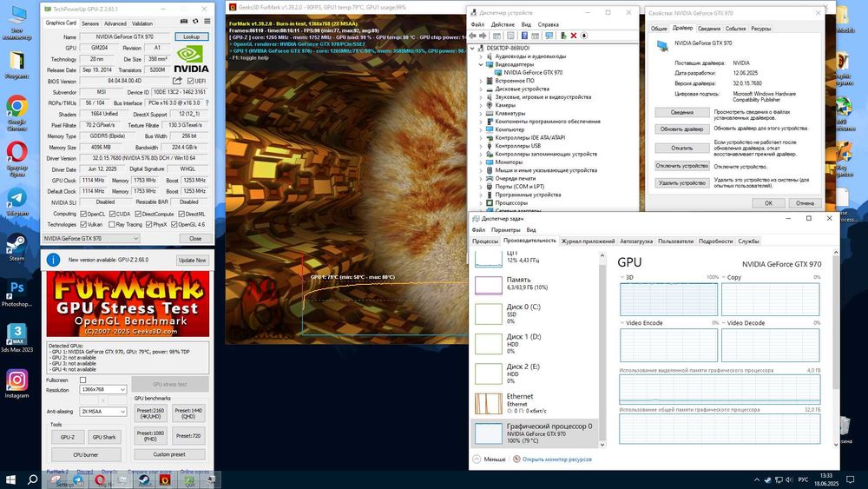Open the 3D graph engine dropdown

[622, 277]
